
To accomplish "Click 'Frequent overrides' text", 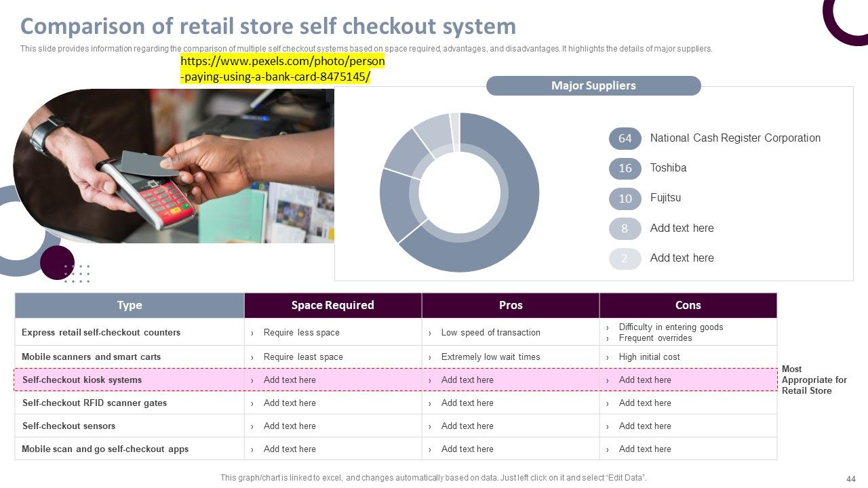I will [x=655, y=338].
